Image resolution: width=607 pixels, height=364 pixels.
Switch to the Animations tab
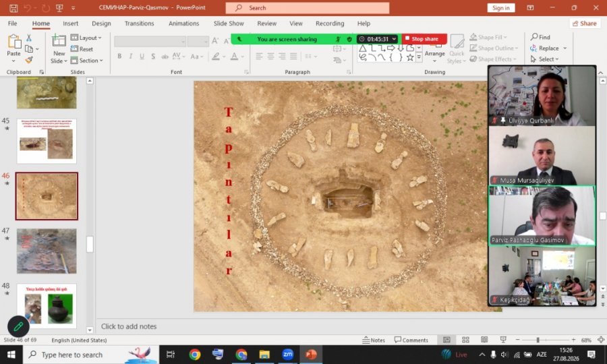(184, 23)
